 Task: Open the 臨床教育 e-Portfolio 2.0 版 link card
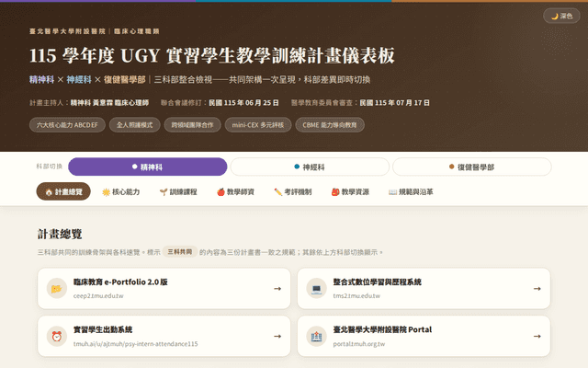[x=164, y=288]
